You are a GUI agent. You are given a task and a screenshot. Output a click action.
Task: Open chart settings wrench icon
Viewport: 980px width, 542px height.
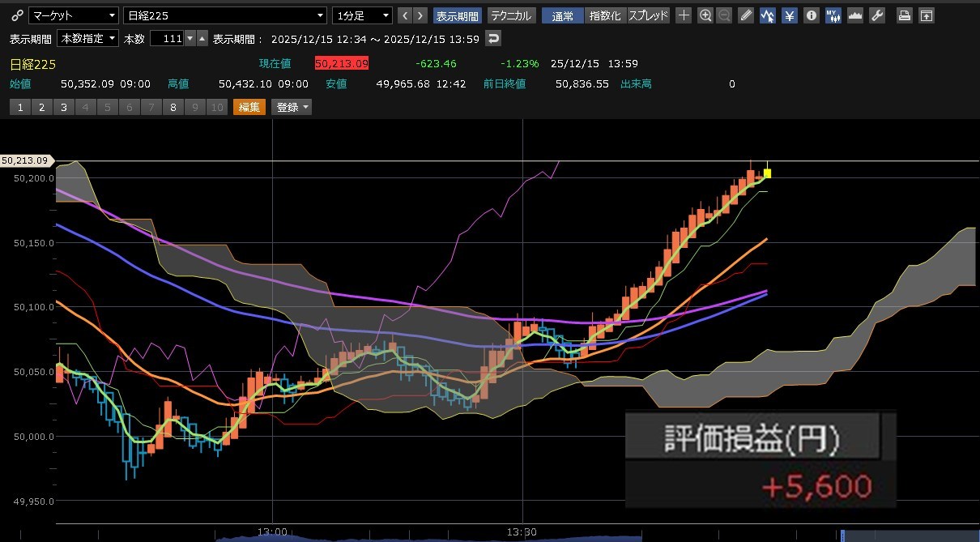click(x=876, y=15)
